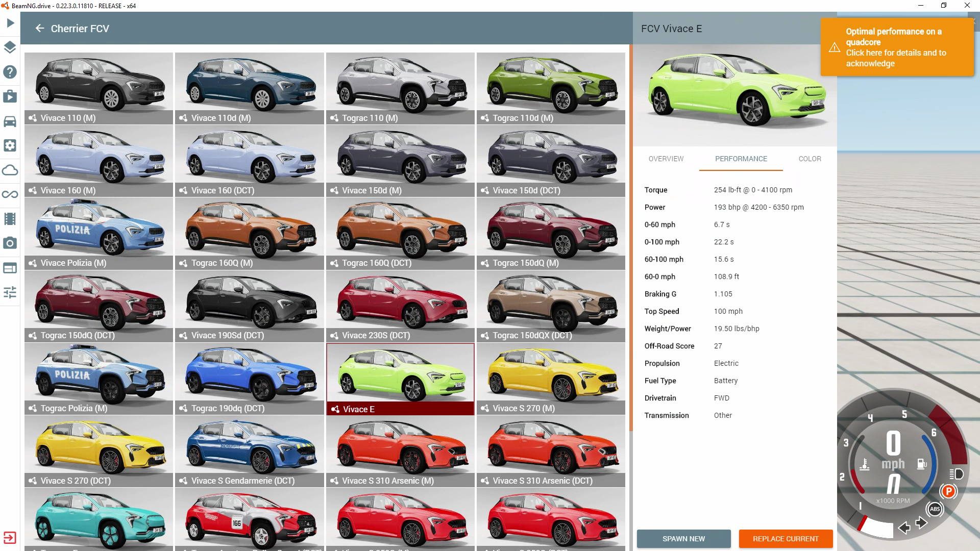Image resolution: width=980 pixels, height=551 pixels.
Task: Click the Spawn New button
Action: coord(683,539)
